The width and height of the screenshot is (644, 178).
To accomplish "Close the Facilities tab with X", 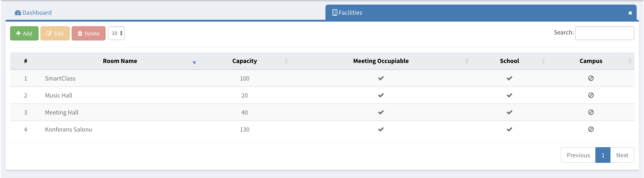I will (630, 13).
